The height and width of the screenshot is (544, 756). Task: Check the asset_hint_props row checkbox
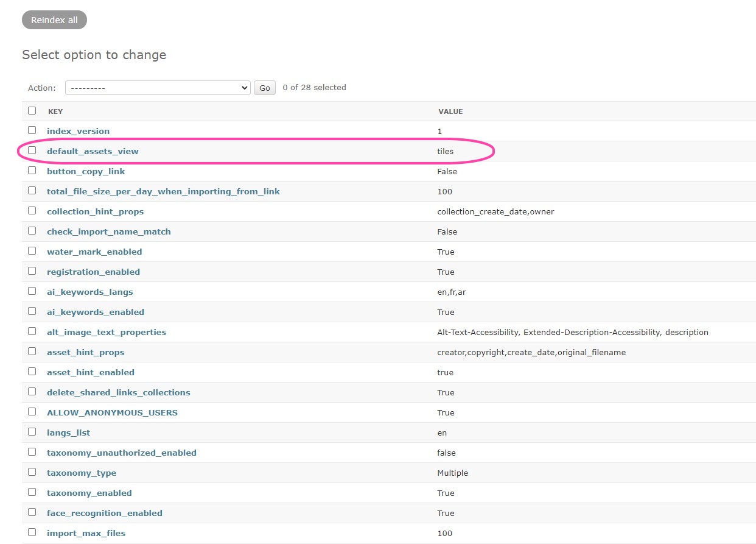(32, 351)
